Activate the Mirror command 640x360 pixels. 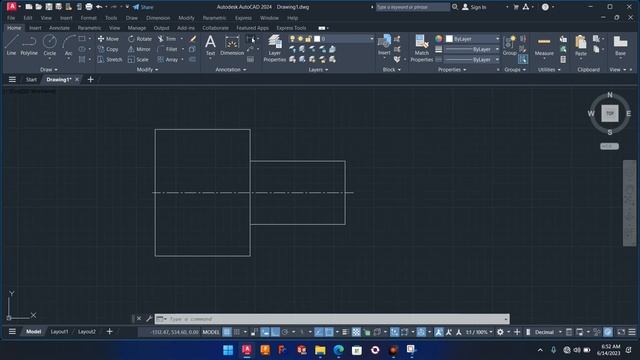coord(139,49)
